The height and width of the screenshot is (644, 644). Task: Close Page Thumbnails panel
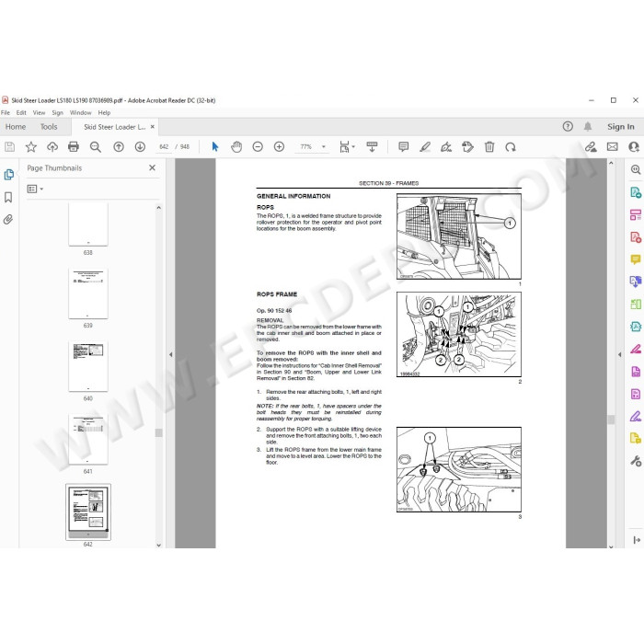[x=152, y=167]
